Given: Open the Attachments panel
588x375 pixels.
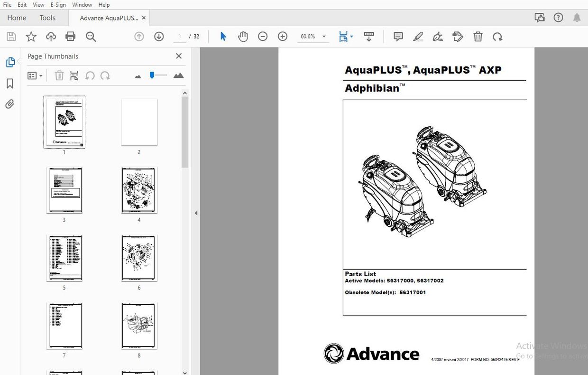Looking at the screenshot, I should click(x=10, y=104).
